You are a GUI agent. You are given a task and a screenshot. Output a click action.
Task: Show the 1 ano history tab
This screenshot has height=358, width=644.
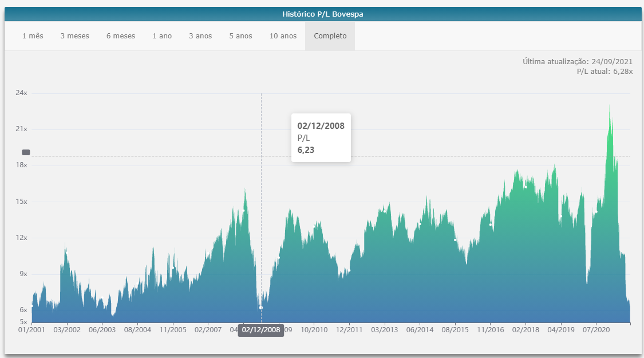point(162,36)
